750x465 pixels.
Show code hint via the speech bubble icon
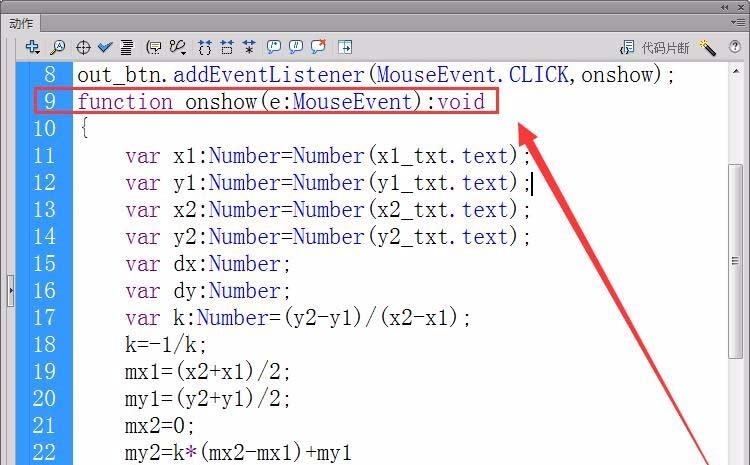click(154, 47)
